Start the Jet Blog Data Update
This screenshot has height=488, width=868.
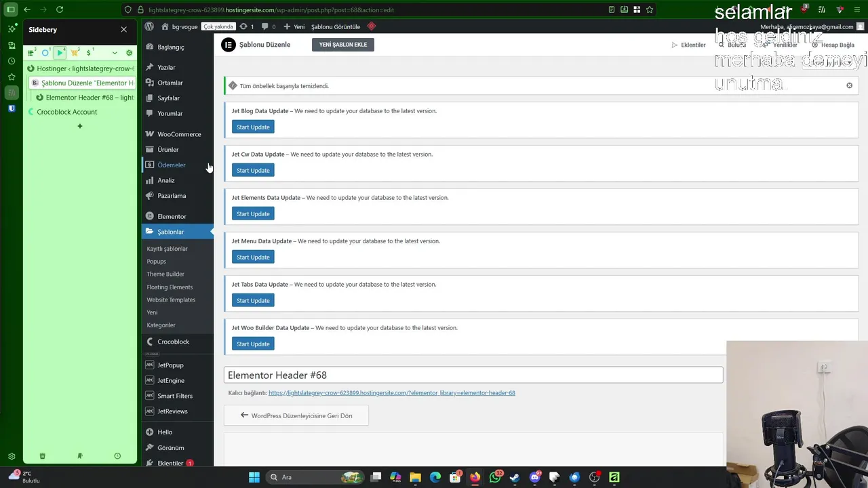point(253,127)
